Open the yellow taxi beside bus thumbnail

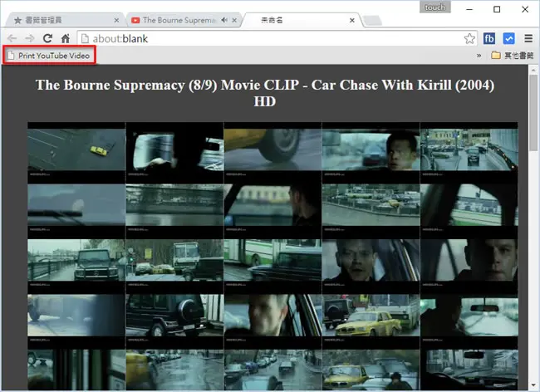coord(371,316)
